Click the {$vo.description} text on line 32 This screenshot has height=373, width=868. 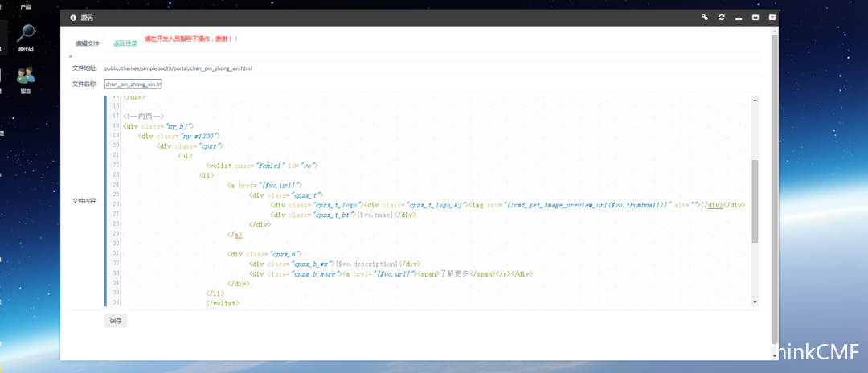pyautogui.click(x=367, y=264)
